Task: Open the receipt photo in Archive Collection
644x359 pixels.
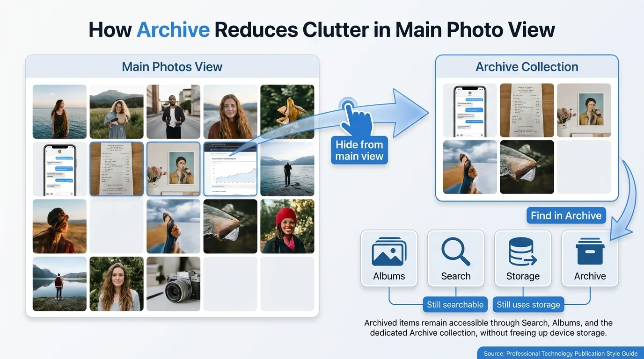Action: click(x=527, y=110)
